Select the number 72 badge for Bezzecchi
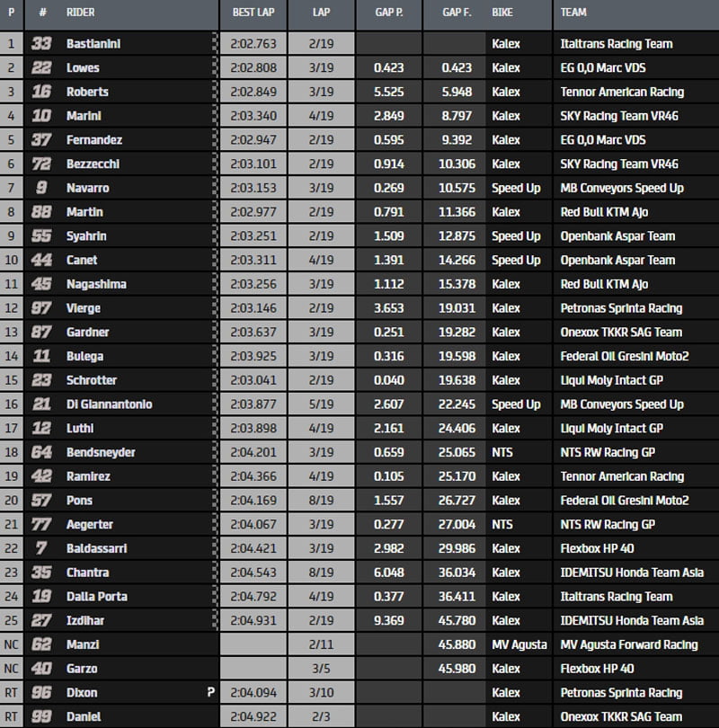Image resolution: width=719 pixels, height=728 pixels. click(41, 164)
